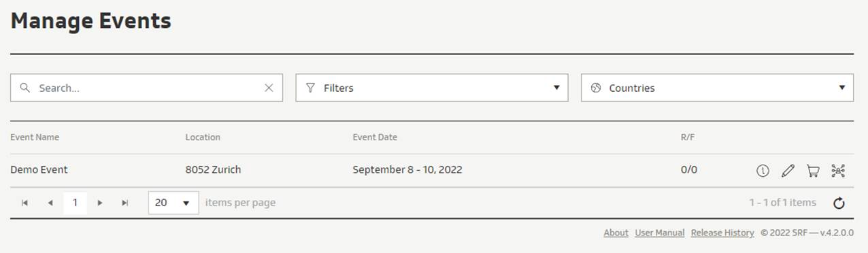
Task: Go to the last page
Action: tap(125, 203)
